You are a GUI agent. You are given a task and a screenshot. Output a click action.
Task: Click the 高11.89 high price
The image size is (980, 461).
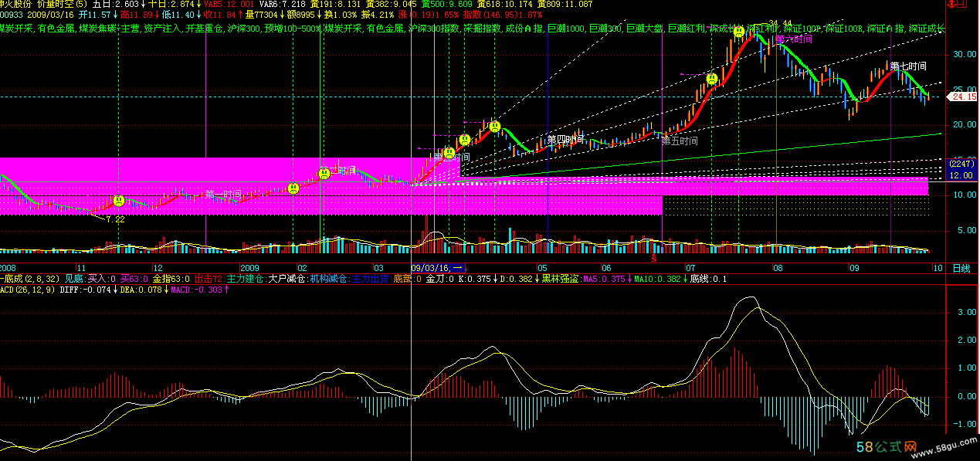coord(137,15)
